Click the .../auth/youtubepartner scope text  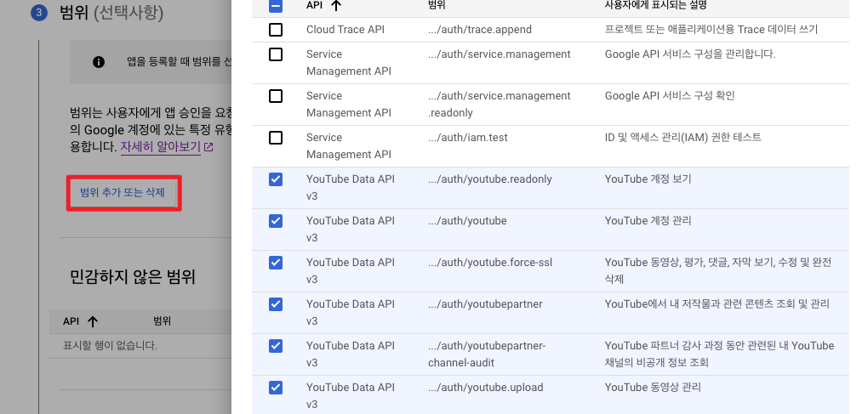[485, 304]
